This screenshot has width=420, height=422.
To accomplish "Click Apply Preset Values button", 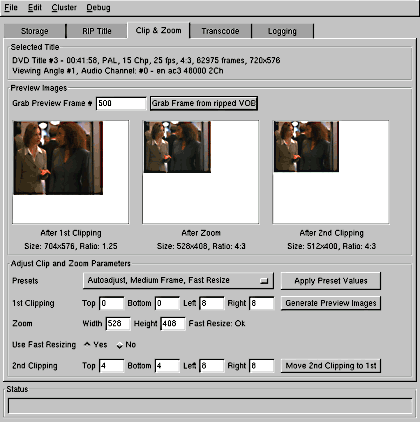I will click(x=331, y=281).
